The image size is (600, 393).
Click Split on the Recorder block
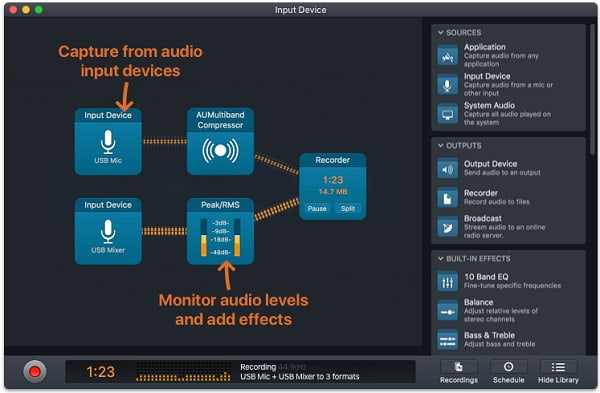click(348, 209)
